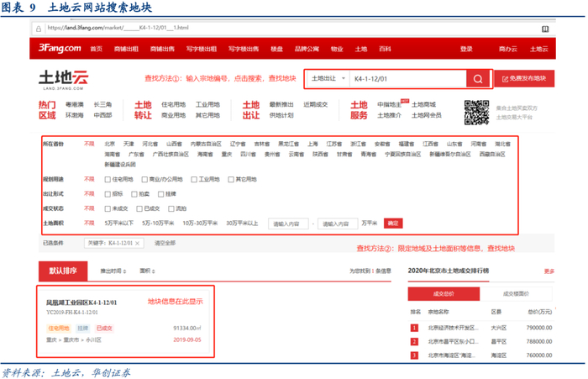The width and height of the screenshot is (588, 379).
Task: Click 粤港澳 under 热门区域
Action: coord(74,105)
